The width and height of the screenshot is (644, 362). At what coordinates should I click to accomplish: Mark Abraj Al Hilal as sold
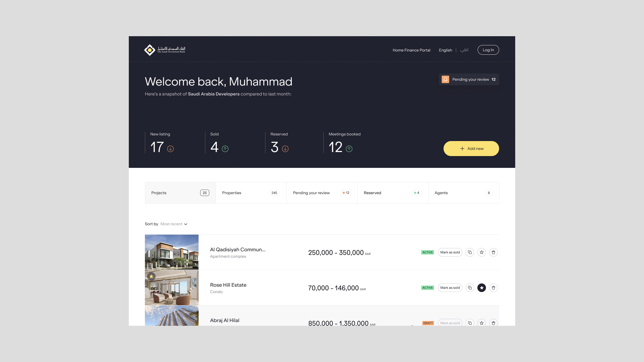[450, 323]
